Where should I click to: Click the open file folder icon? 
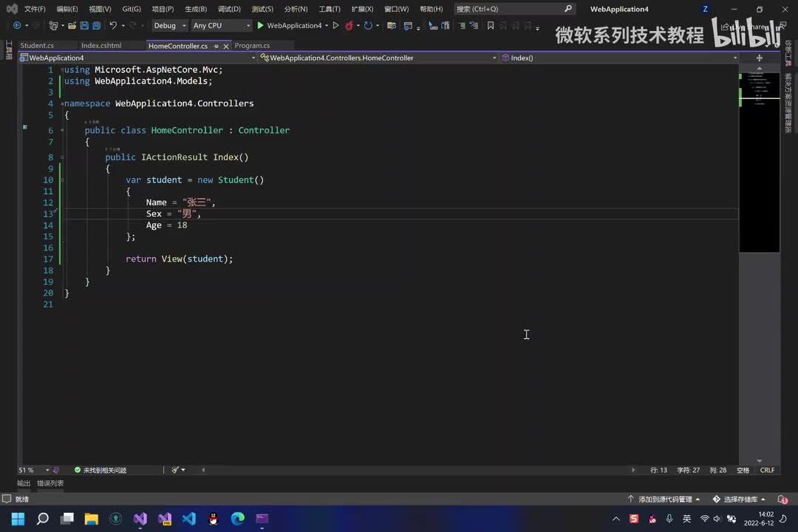pos(72,25)
